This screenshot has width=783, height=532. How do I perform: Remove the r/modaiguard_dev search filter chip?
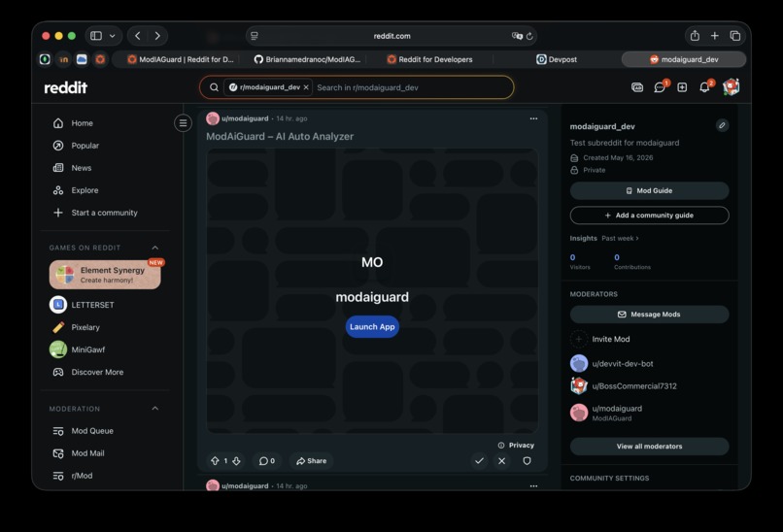click(306, 87)
